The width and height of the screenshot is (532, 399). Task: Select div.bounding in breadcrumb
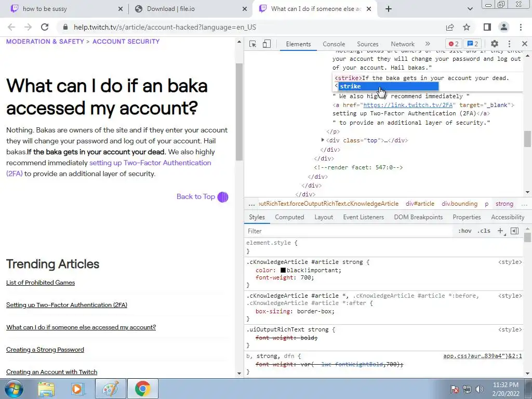pyautogui.click(x=459, y=204)
